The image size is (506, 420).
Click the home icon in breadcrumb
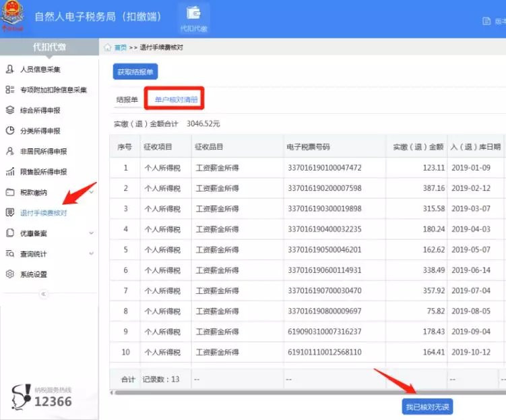click(107, 47)
